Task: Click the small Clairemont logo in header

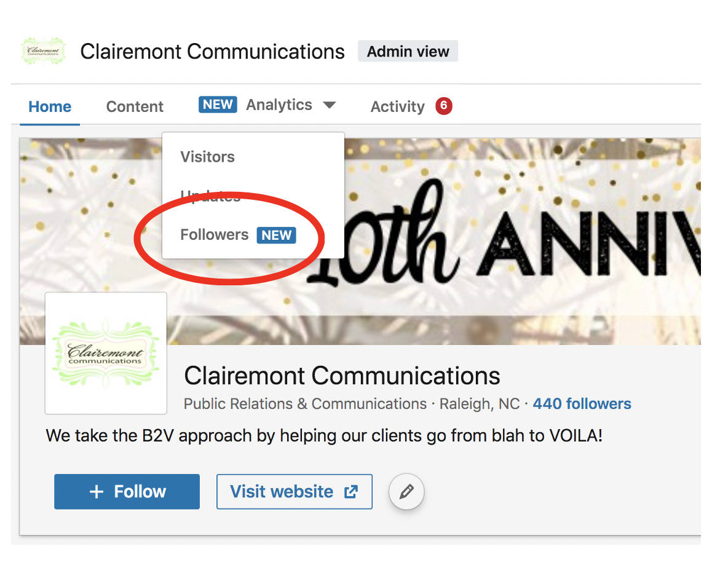Action: tap(43, 50)
